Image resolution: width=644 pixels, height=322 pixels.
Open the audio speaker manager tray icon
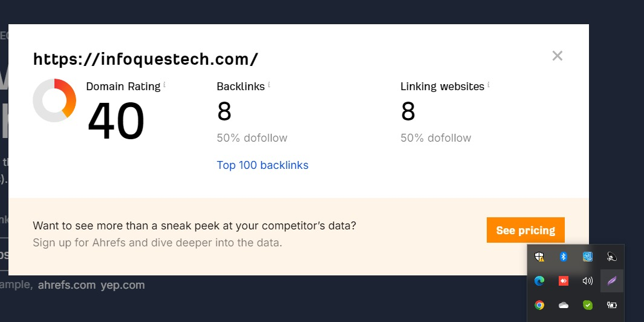611,257
